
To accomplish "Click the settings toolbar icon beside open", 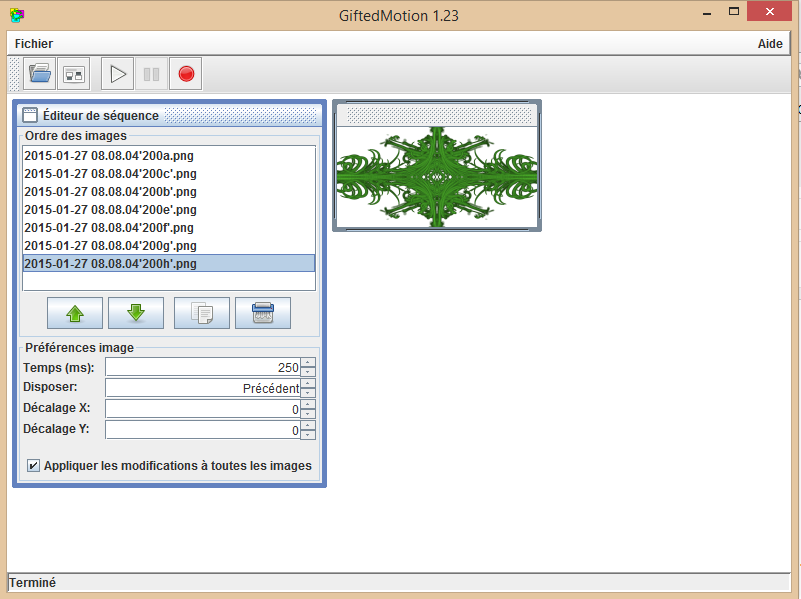I will point(73,73).
